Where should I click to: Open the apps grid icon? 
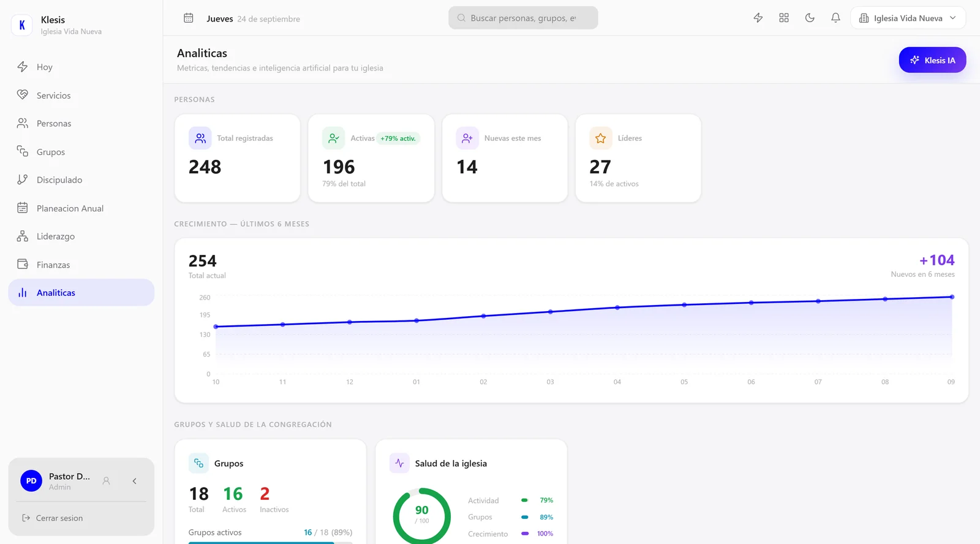click(x=784, y=18)
